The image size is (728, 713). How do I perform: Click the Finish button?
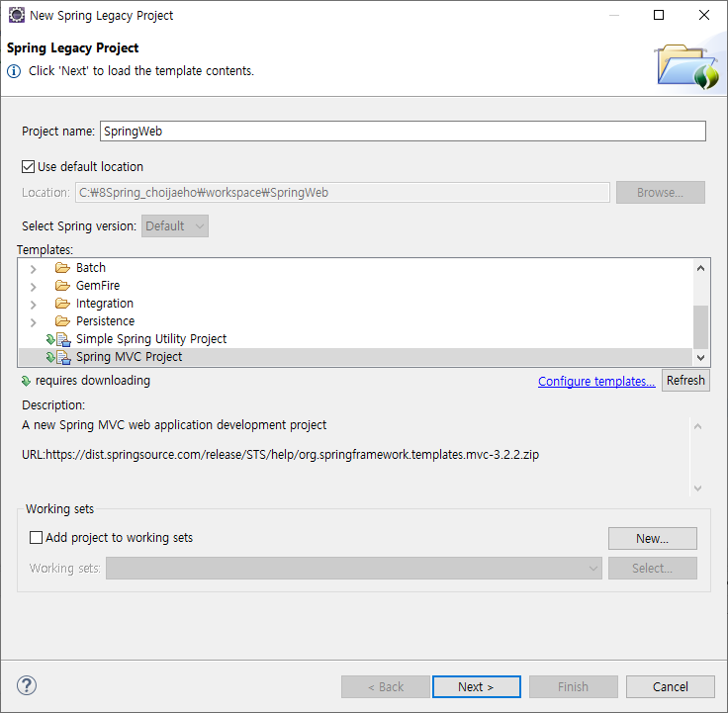point(574,686)
